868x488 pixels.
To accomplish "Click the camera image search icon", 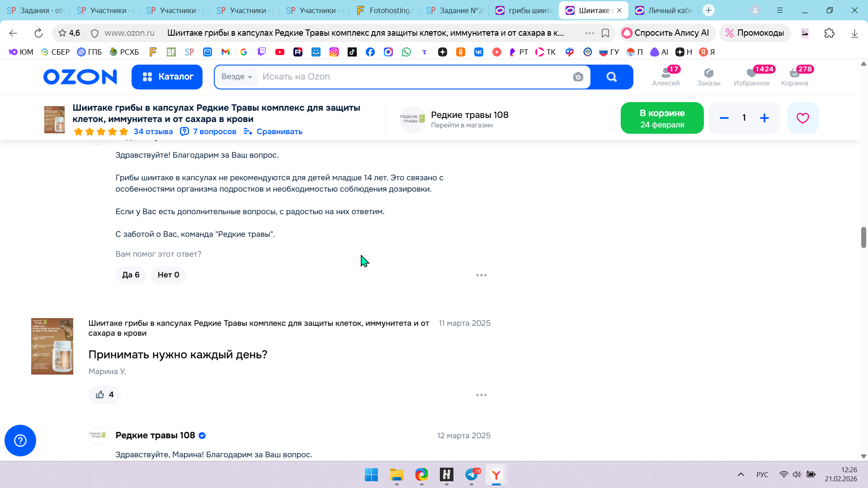I will [x=578, y=77].
